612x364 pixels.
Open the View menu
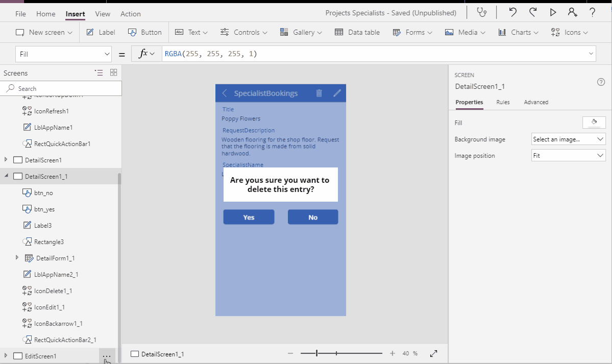click(x=103, y=14)
